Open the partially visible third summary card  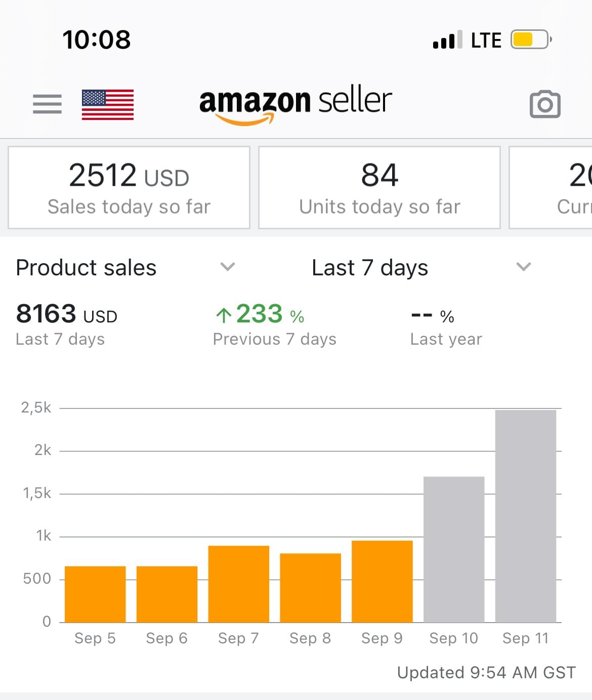pos(551,187)
